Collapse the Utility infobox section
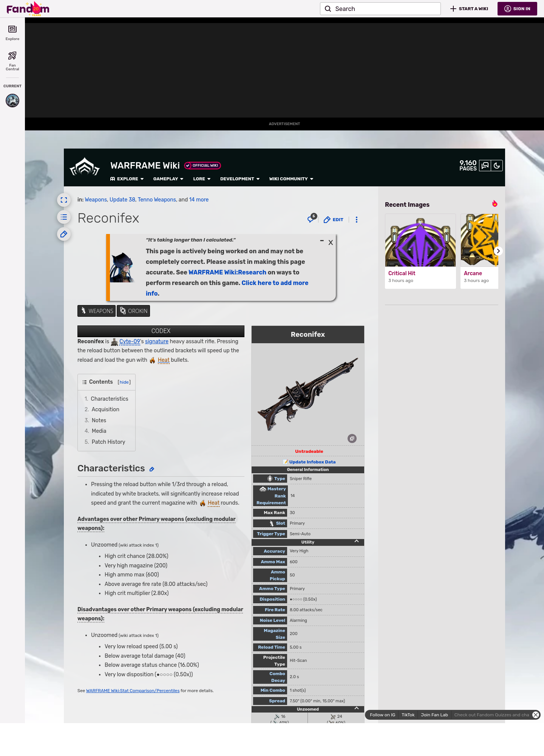The width and height of the screenshot is (544, 756). (357, 541)
